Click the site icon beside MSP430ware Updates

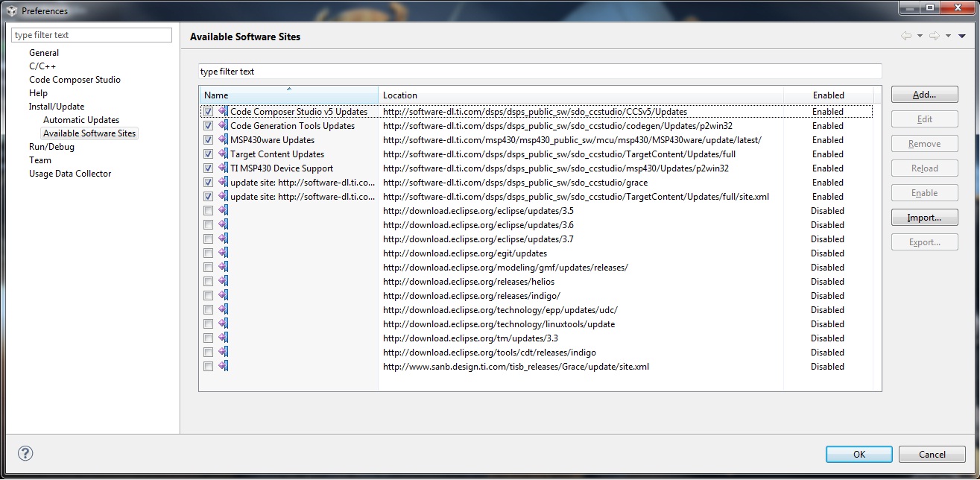click(221, 139)
